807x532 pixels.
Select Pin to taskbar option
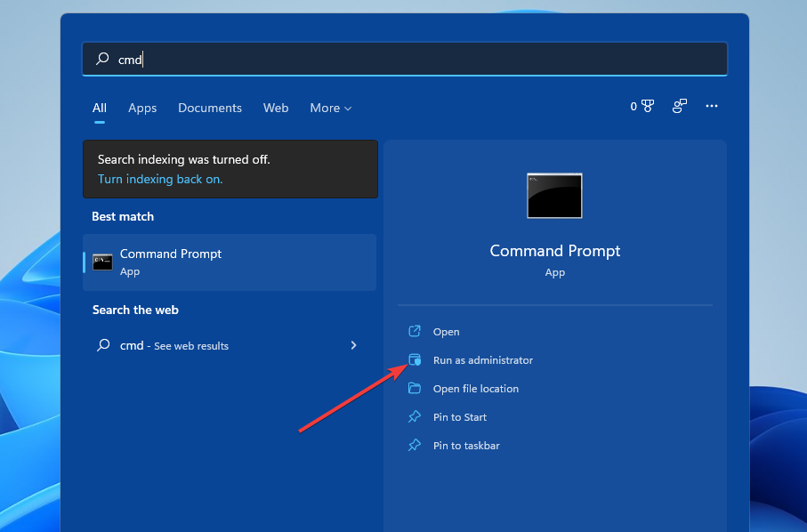(466, 446)
